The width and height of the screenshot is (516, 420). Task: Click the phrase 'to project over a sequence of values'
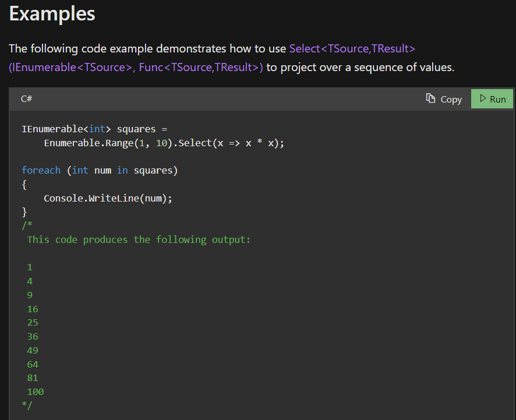360,68
